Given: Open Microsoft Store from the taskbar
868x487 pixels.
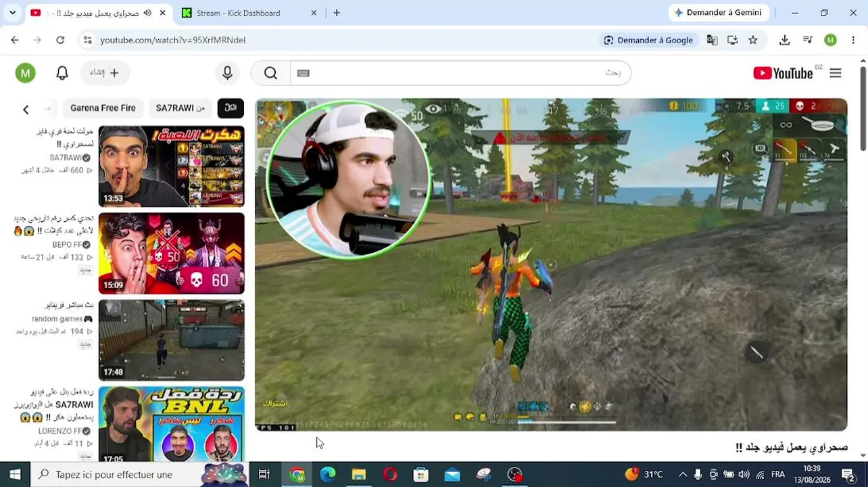Looking at the screenshot, I should point(421,474).
